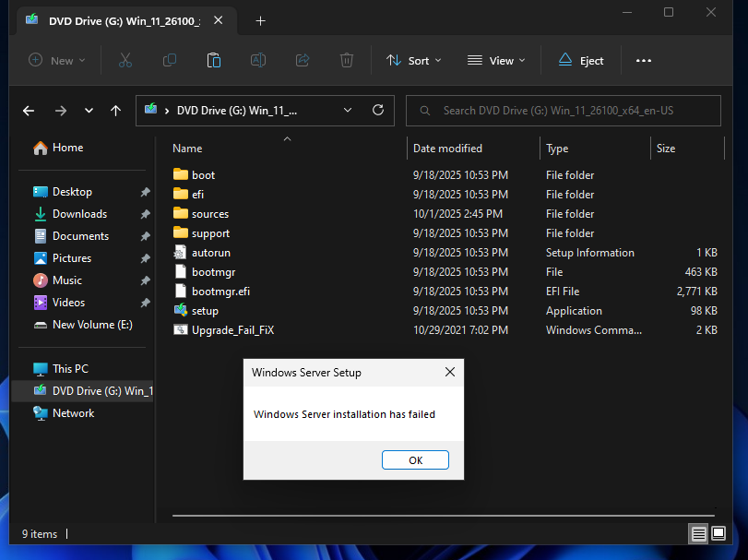Refresh the current folder view
Viewport: 748px width, 560px height.
pyautogui.click(x=378, y=111)
